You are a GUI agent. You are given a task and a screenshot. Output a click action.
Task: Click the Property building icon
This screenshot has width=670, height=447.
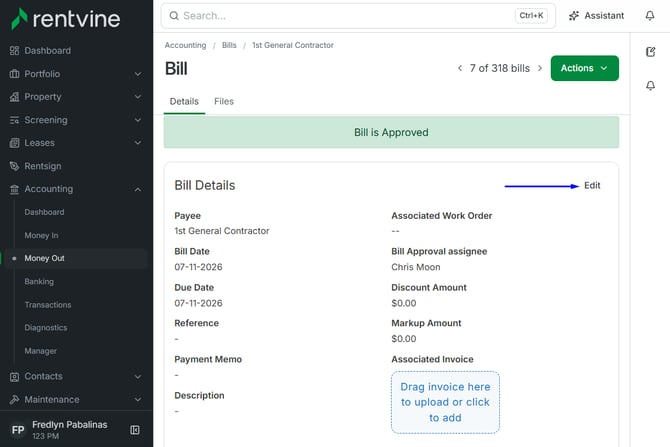15,97
